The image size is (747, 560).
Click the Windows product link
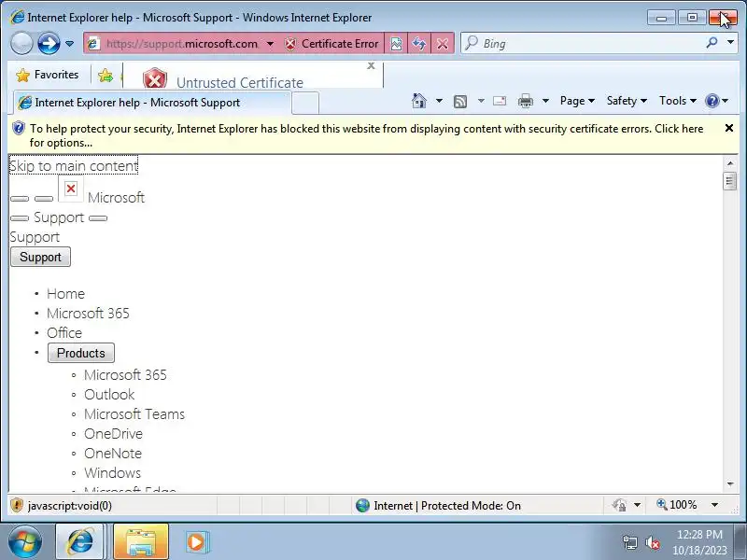point(112,473)
